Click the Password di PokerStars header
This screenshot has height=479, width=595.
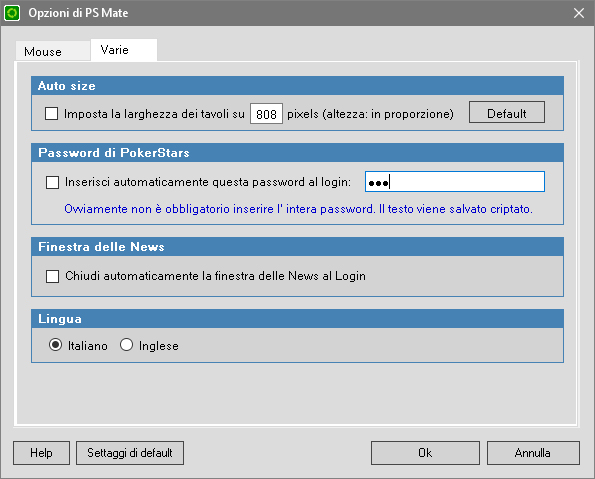[x=297, y=153]
